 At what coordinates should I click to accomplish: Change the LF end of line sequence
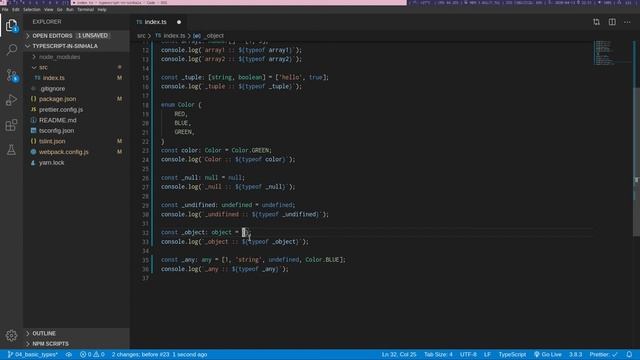(487, 354)
